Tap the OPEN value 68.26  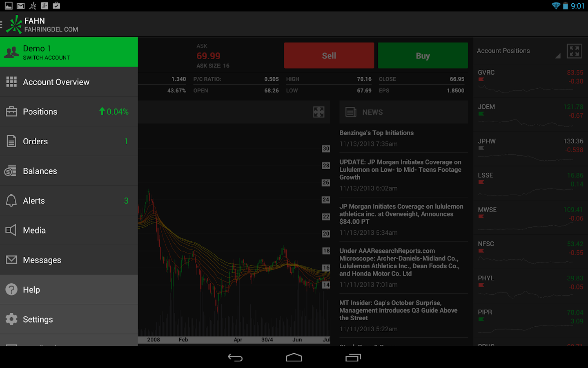point(272,90)
